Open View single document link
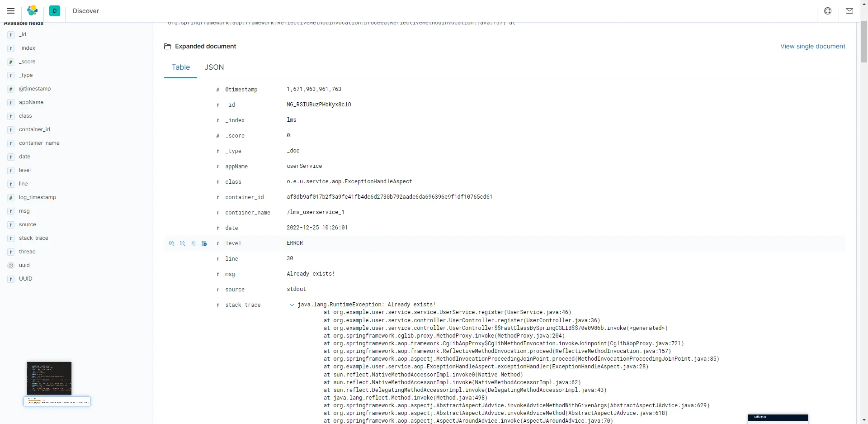 (x=812, y=46)
